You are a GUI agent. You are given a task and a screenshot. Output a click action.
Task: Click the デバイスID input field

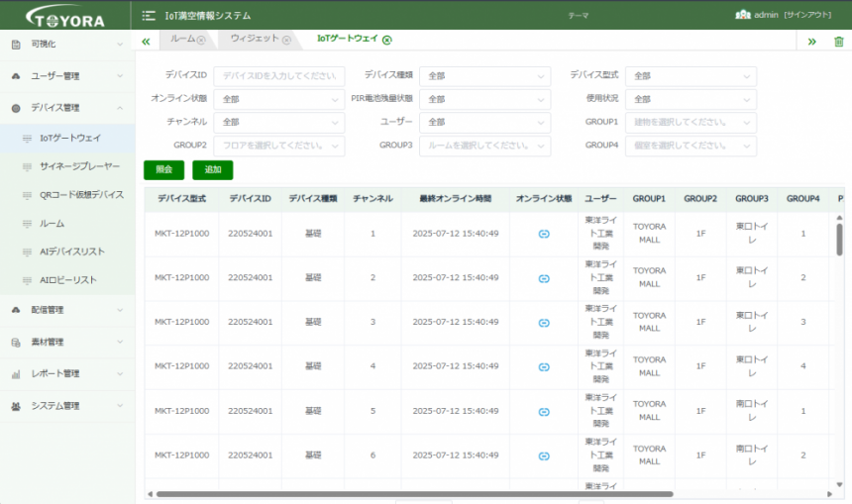tap(278, 76)
